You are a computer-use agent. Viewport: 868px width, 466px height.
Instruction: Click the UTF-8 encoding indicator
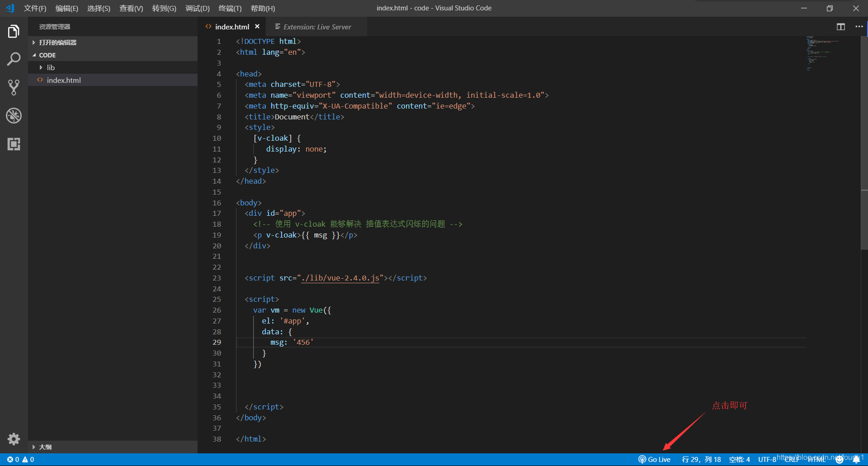point(767,459)
